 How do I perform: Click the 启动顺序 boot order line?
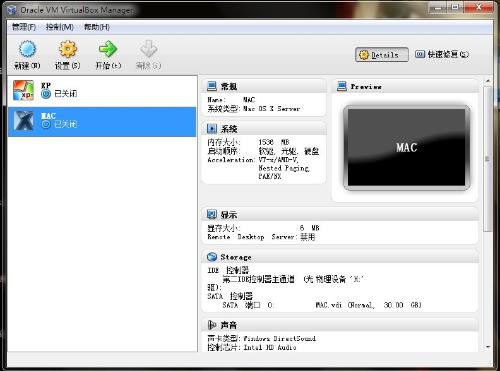click(x=263, y=151)
